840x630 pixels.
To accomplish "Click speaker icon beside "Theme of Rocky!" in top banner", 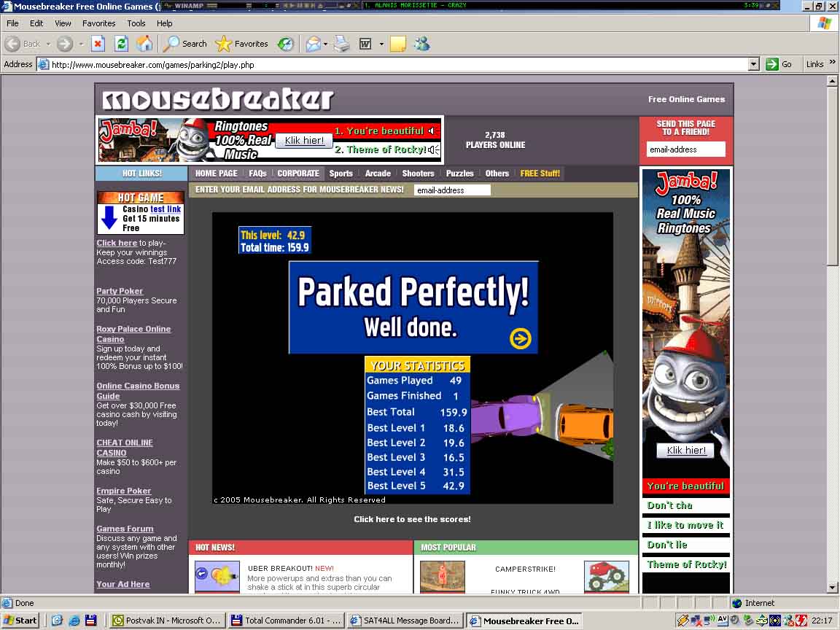I will point(433,149).
